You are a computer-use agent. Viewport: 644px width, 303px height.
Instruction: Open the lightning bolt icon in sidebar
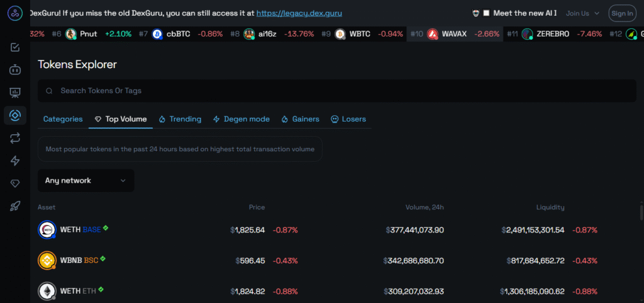pos(15,161)
